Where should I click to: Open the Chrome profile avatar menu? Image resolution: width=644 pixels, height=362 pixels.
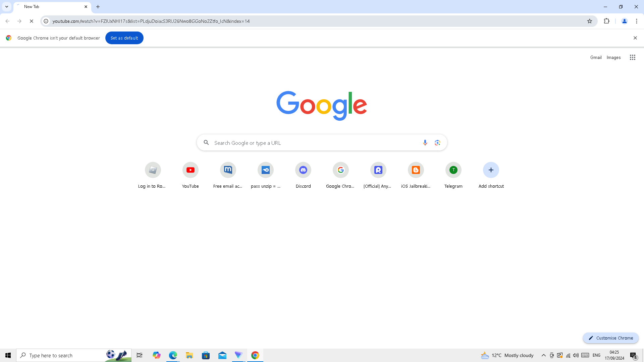[x=625, y=21]
